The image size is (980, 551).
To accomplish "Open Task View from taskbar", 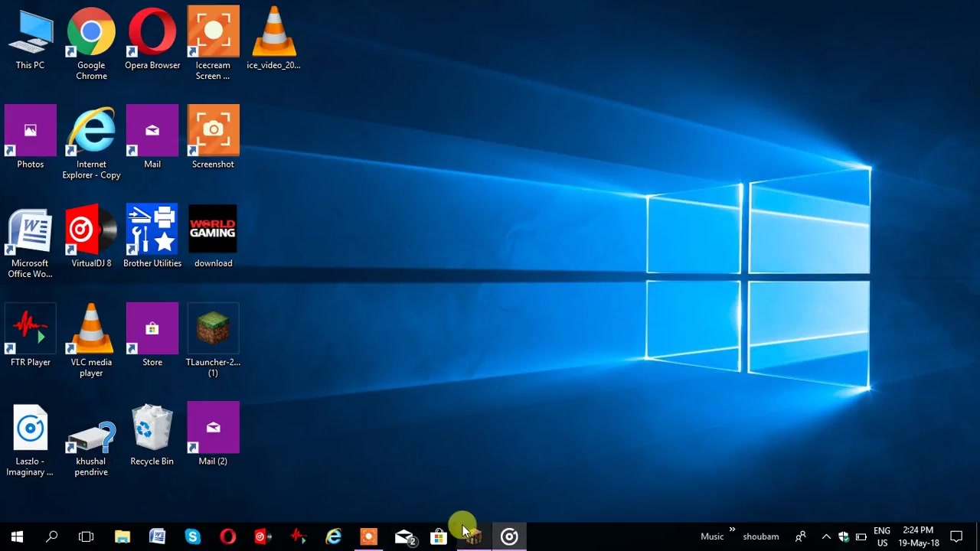I will pyautogui.click(x=86, y=536).
